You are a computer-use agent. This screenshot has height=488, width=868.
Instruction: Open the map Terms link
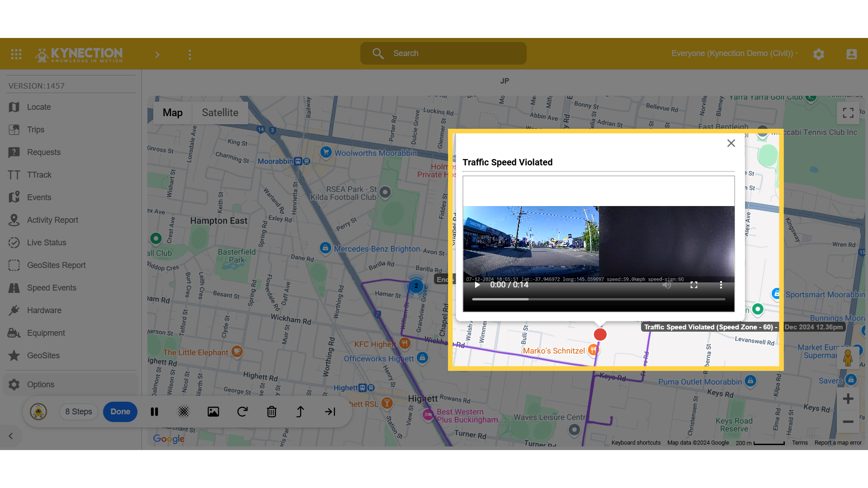point(800,443)
